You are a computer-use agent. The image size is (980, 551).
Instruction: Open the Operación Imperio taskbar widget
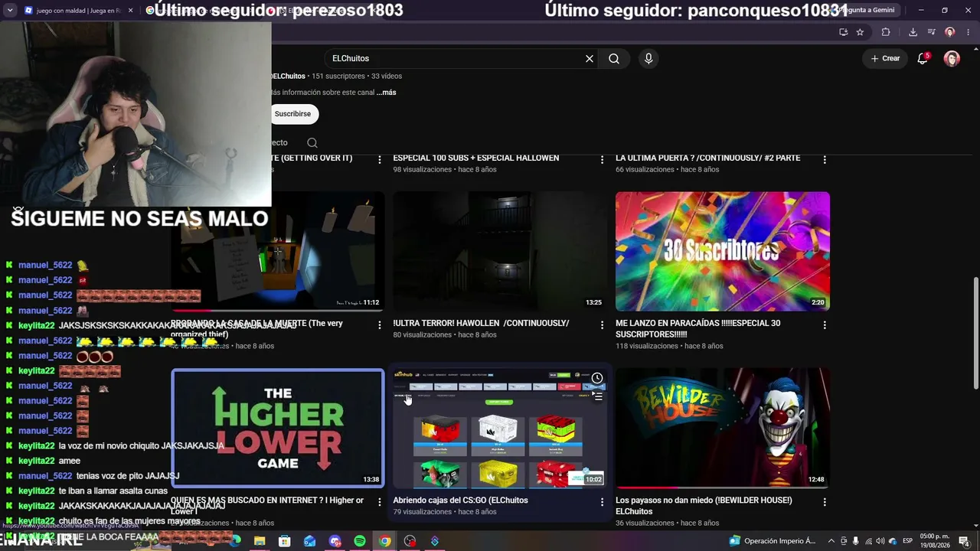(773, 541)
